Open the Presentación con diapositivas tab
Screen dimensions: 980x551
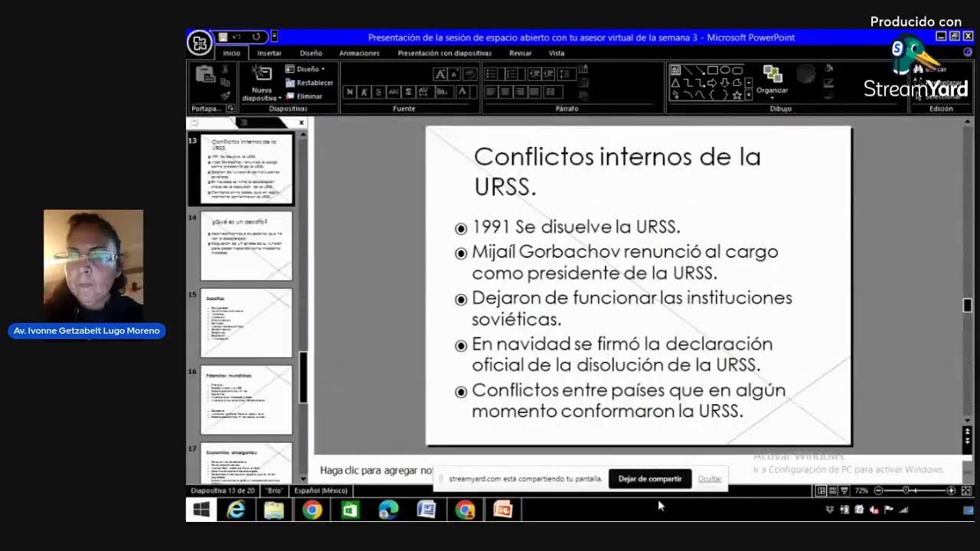tap(444, 53)
